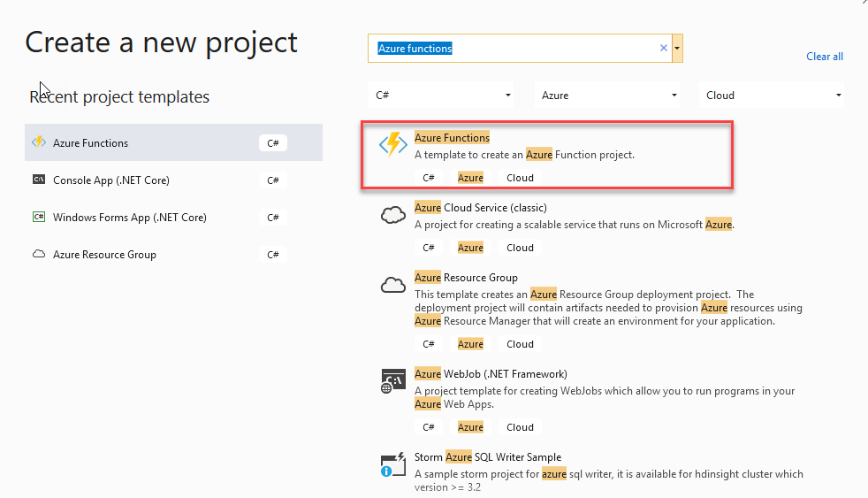Image resolution: width=868 pixels, height=498 pixels.
Task: Click the C# badge beside recent Azure Resource Group
Action: point(273,254)
